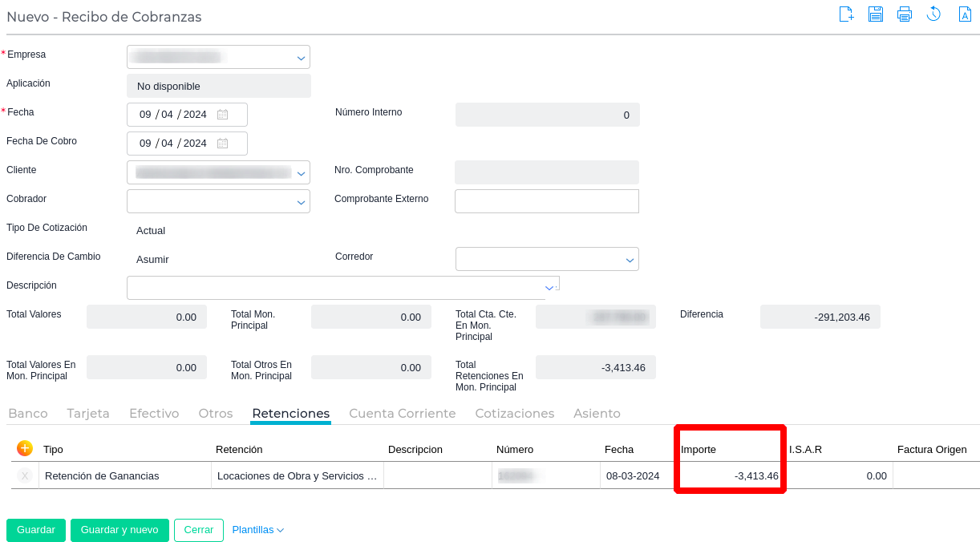Remove the Retención de Ganancias row
This screenshot has height=542, width=980.
coord(25,476)
